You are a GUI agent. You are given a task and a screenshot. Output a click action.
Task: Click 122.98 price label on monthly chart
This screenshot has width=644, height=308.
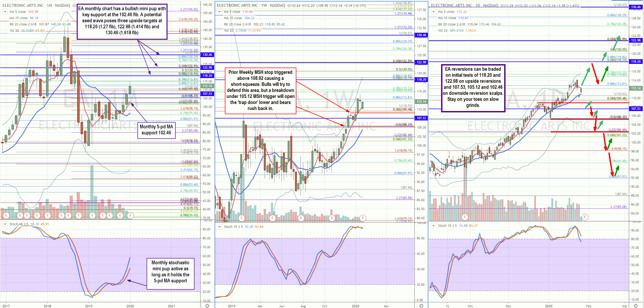tap(207, 68)
